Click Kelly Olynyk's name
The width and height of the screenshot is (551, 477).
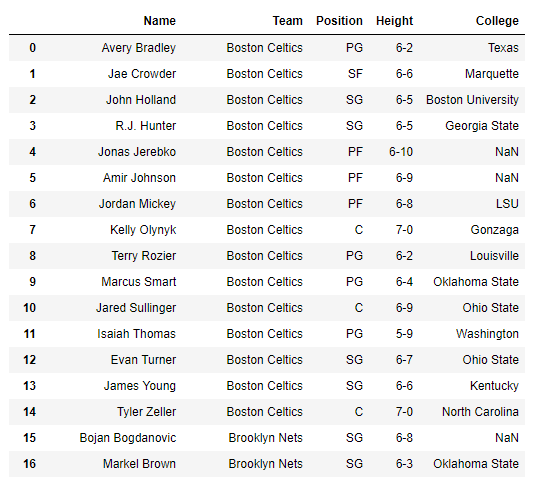143,230
